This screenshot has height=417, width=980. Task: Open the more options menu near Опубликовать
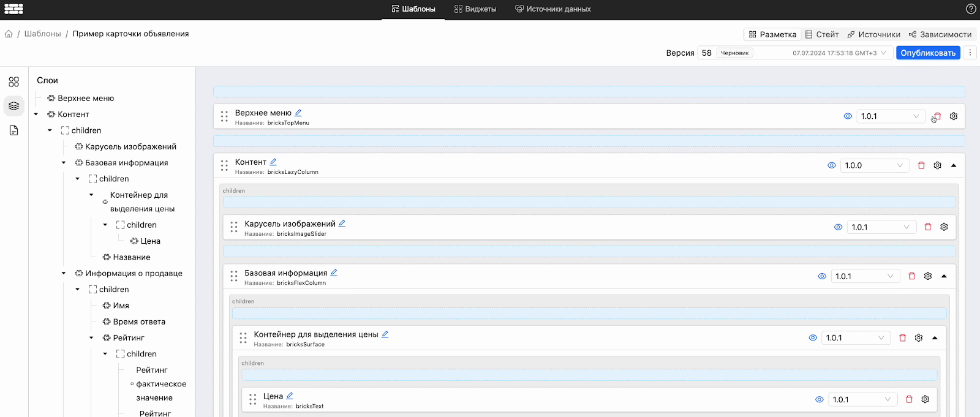pos(970,53)
